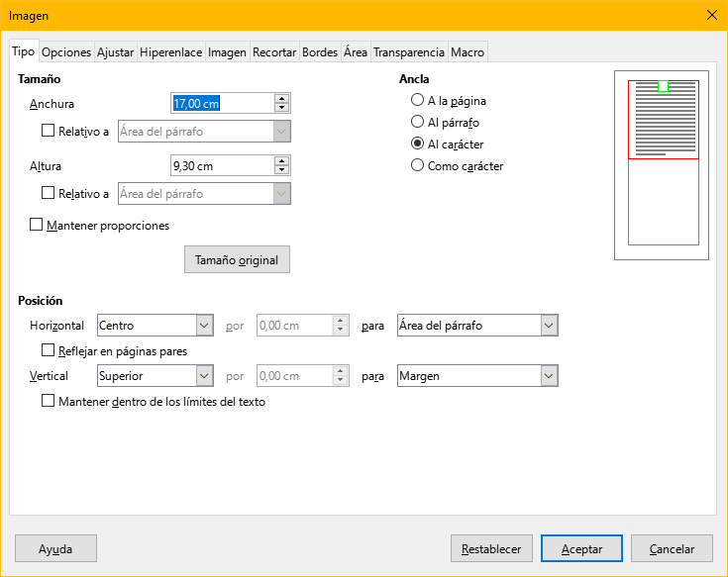Click the anchor preview thumbnail
This screenshot has width=728, height=577.
pos(663,165)
